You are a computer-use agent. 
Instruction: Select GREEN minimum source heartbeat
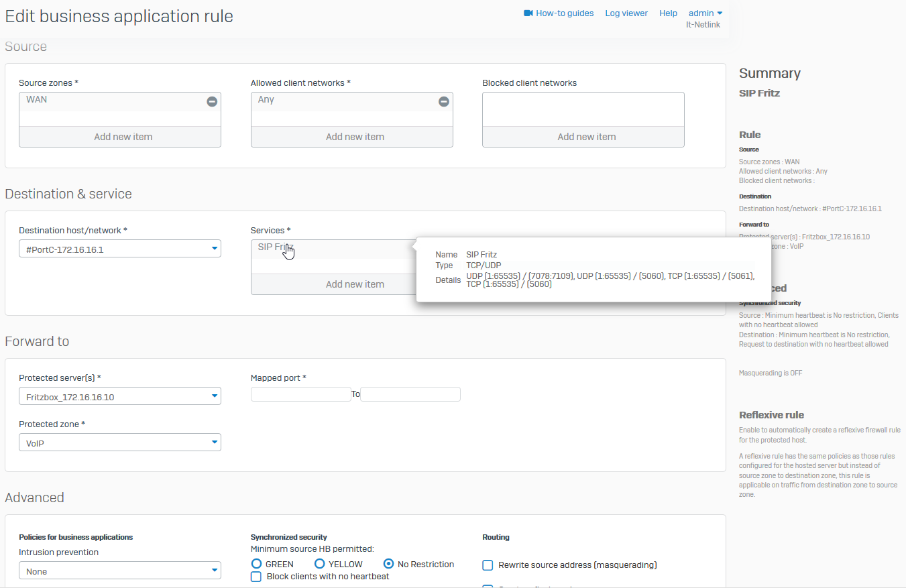pos(256,564)
